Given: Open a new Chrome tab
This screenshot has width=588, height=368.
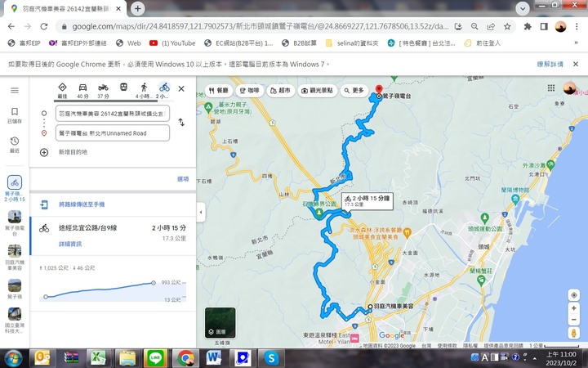Looking at the screenshot, I should click(x=138, y=8).
